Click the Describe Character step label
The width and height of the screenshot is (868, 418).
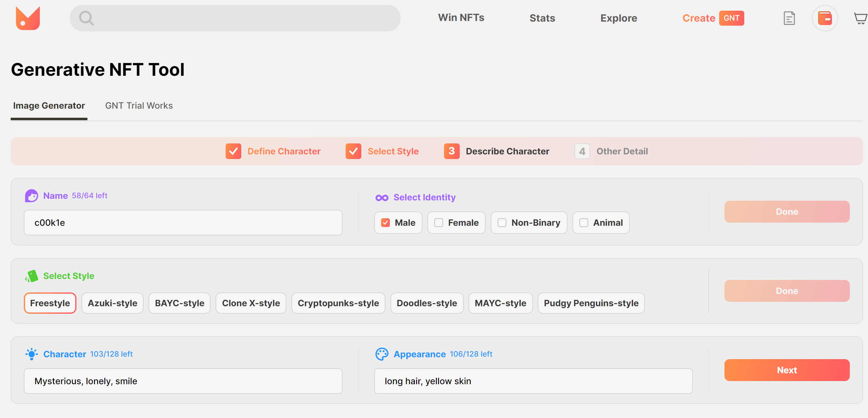tap(507, 152)
